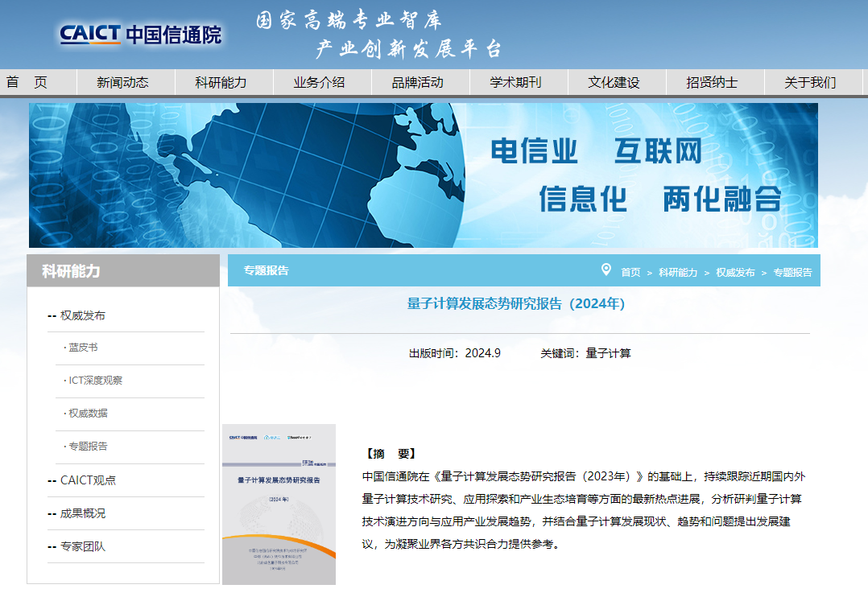
Task: Select 专家团队 in the sidebar
Action: click(x=82, y=546)
